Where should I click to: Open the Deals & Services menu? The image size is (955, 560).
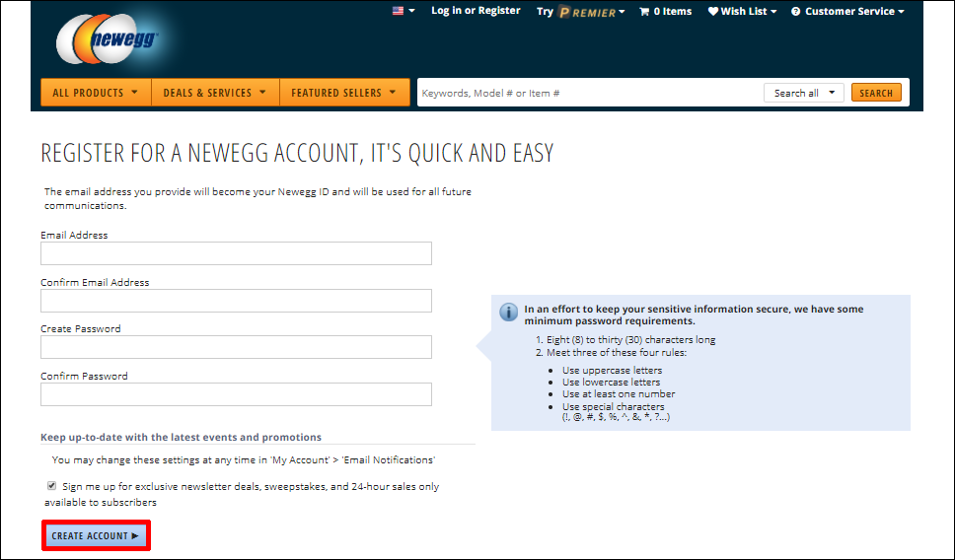pos(215,93)
